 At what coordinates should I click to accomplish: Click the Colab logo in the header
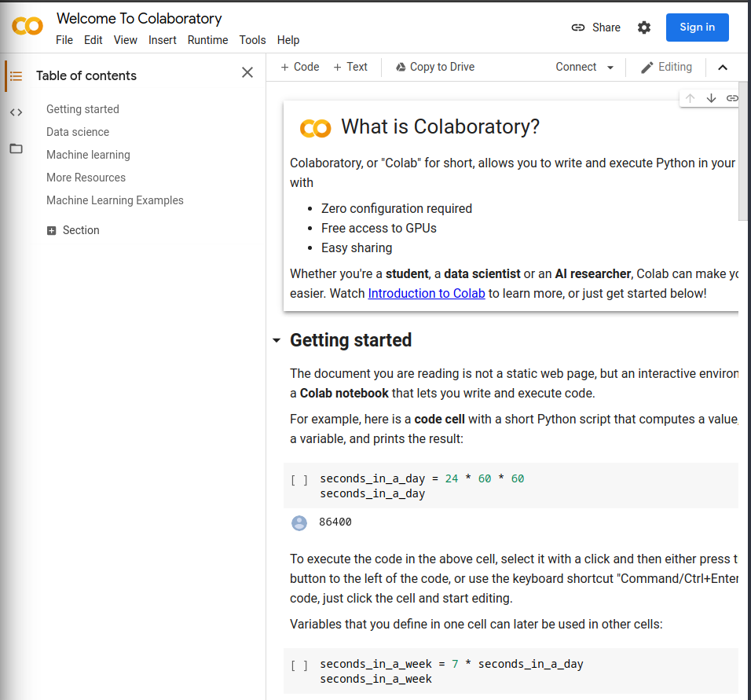(27, 27)
